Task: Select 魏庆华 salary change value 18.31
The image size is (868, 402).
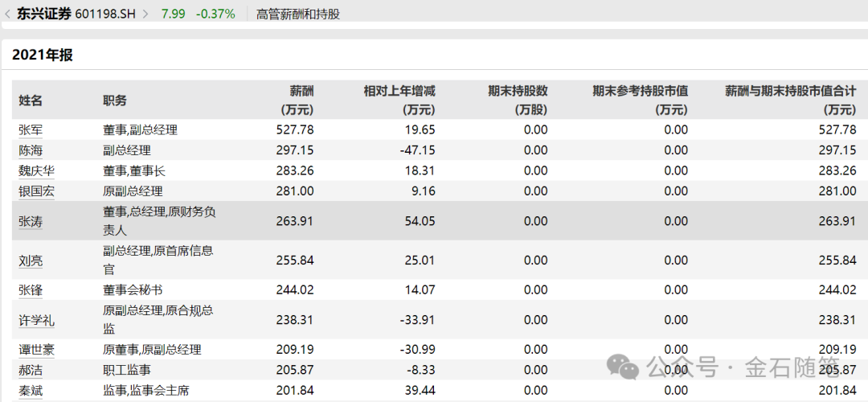Action: tap(420, 171)
